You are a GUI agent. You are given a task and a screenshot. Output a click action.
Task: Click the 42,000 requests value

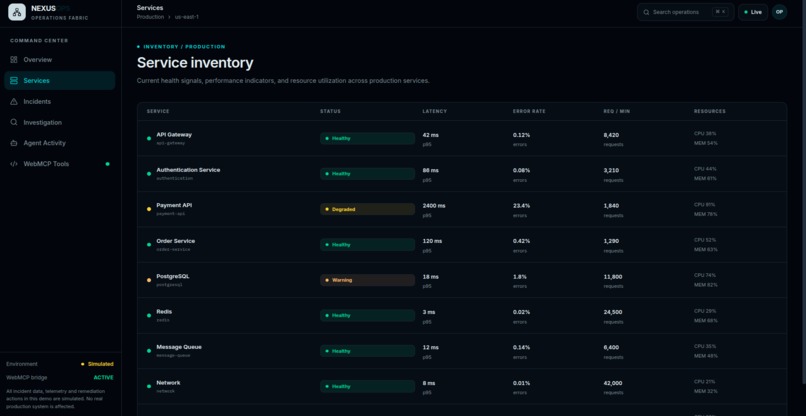pos(613,384)
